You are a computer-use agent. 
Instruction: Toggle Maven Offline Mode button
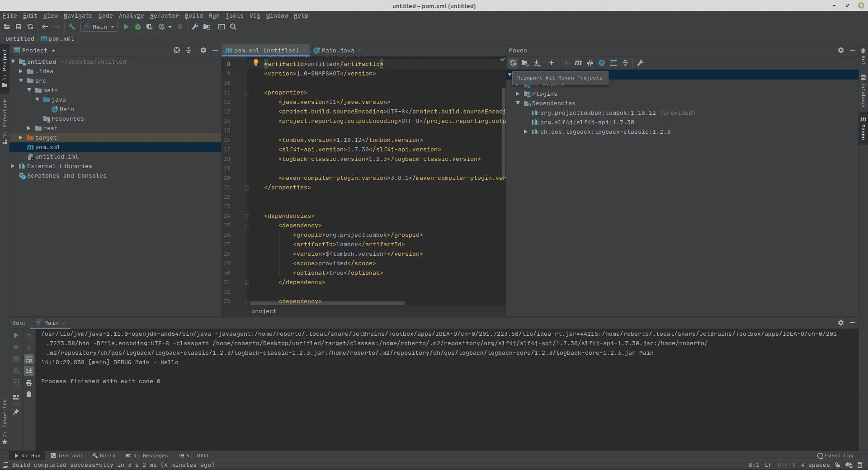point(590,63)
